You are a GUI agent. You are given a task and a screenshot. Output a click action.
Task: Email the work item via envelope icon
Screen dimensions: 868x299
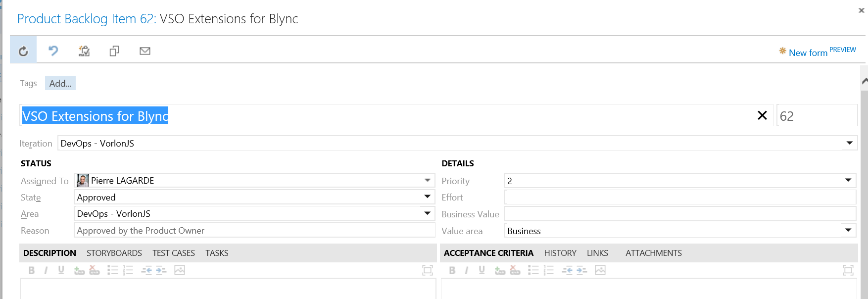tap(145, 51)
